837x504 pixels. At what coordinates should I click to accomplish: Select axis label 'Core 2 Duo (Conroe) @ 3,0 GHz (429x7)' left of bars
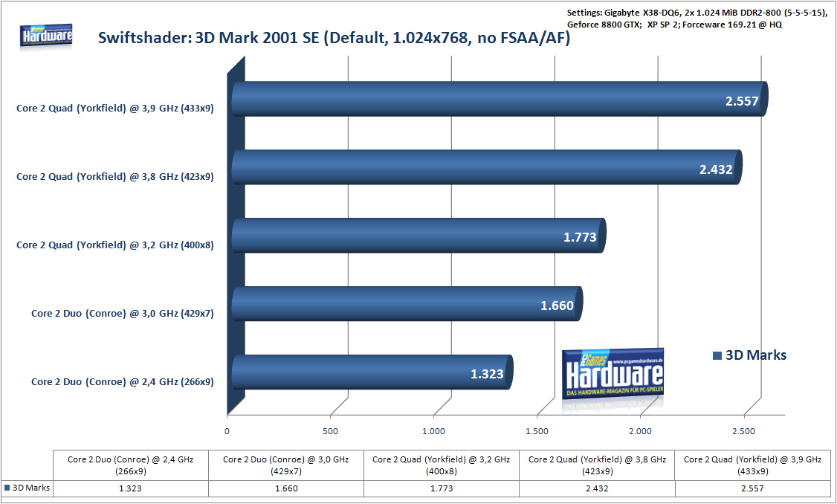(122, 314)
